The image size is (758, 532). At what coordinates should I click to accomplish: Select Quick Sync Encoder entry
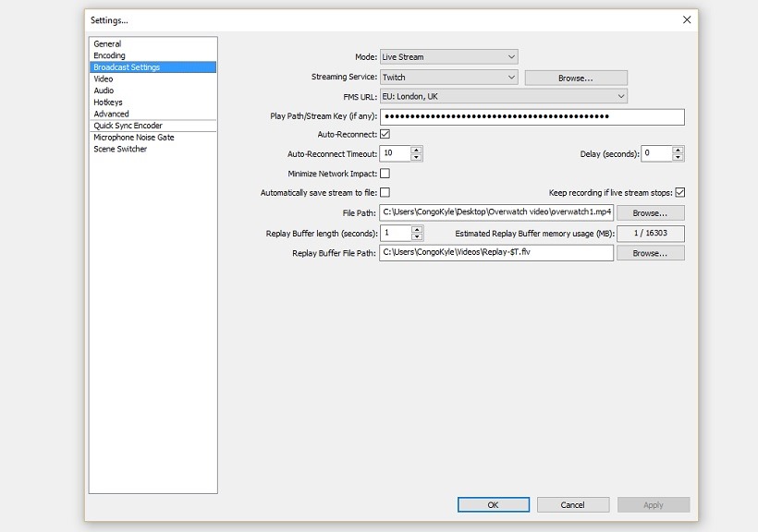[153, 126]
